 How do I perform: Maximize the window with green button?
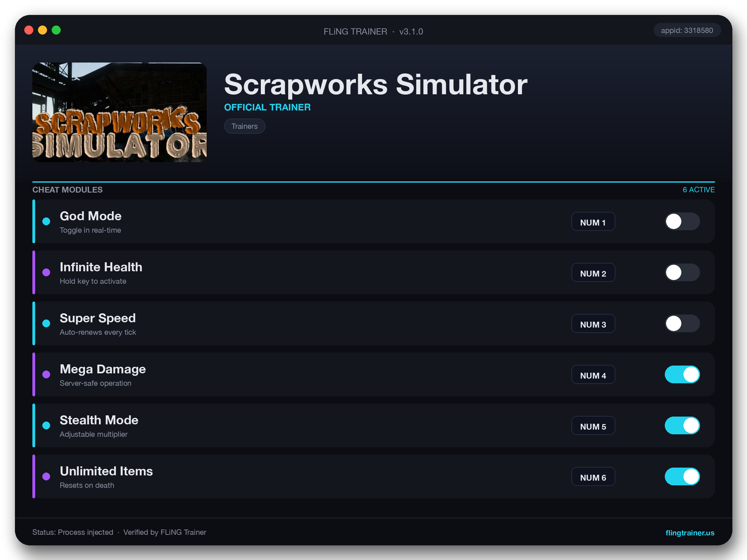(x=56, y=30)
